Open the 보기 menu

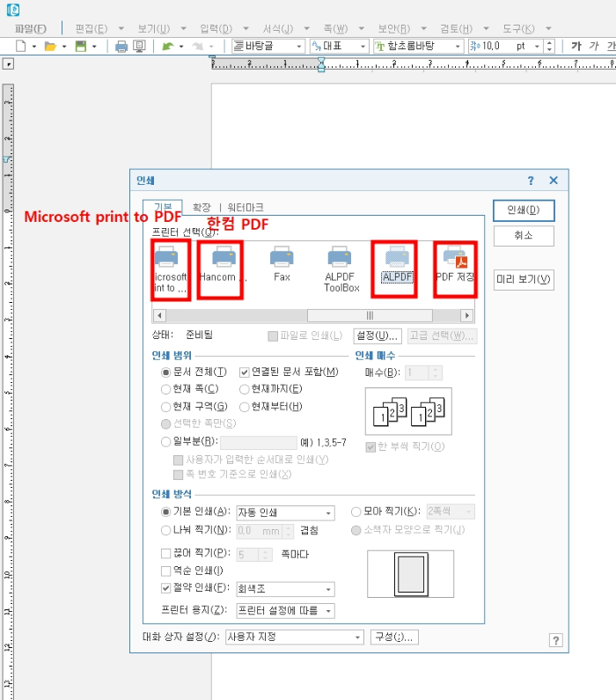[x=153, y=29]
